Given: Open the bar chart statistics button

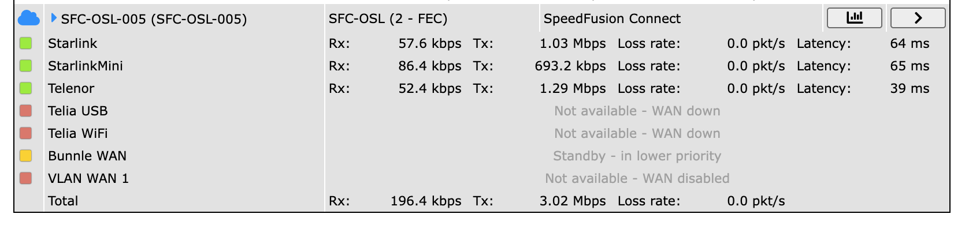Looking at the screenshot, I should 854,18.
